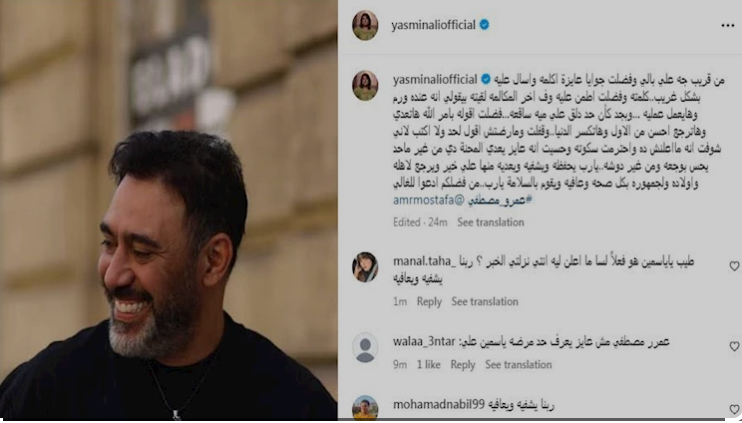Open manal.taha_ commenter avatar
Image resolution: width=742 pixels, height=423 pixels.
coord(365,267)
